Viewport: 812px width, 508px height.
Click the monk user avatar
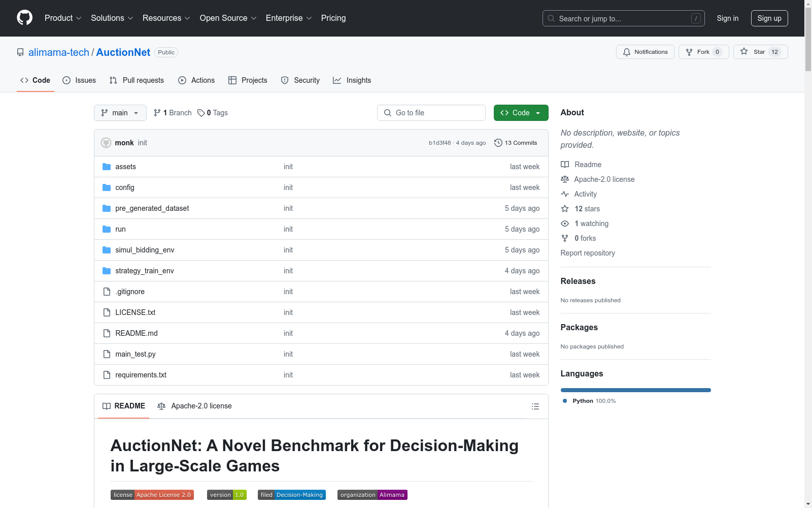click(x=106, y=143)
